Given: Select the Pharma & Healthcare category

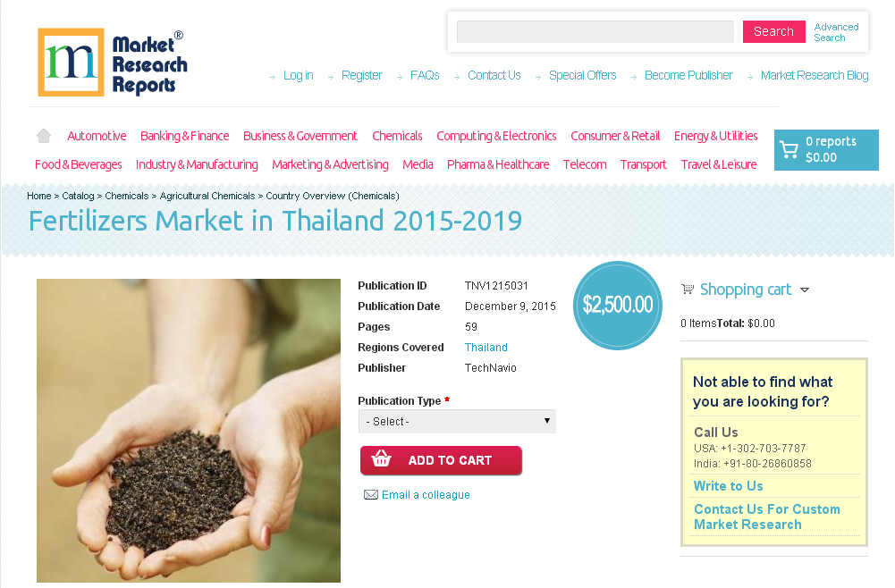Looking at the screenshot, I should tap(498, 164).
